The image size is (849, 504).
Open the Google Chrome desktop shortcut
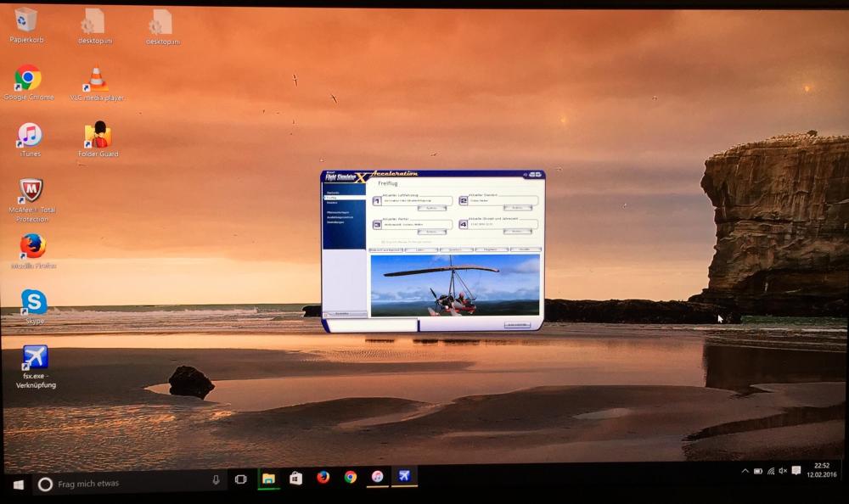[x=28, y=78]
